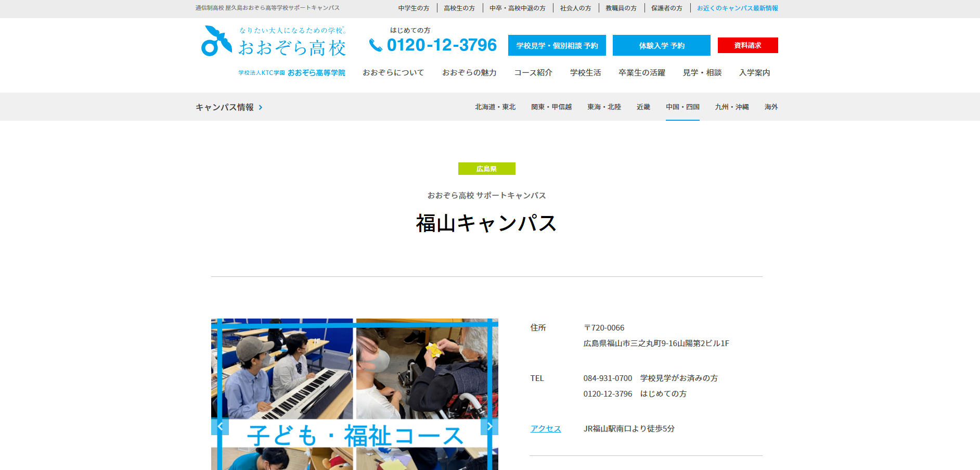Click the red 資料請求 button
The image size is (980, 470).
coord(748,45)
